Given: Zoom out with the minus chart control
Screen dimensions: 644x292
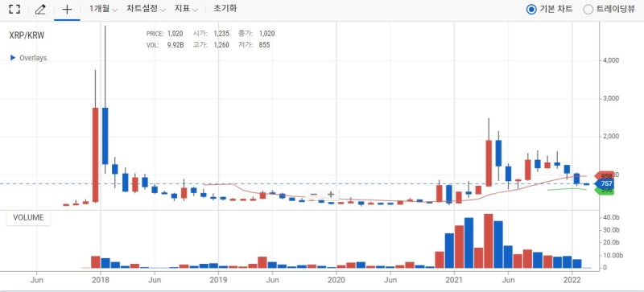Looking at the screenshot, I should [313, 194].
